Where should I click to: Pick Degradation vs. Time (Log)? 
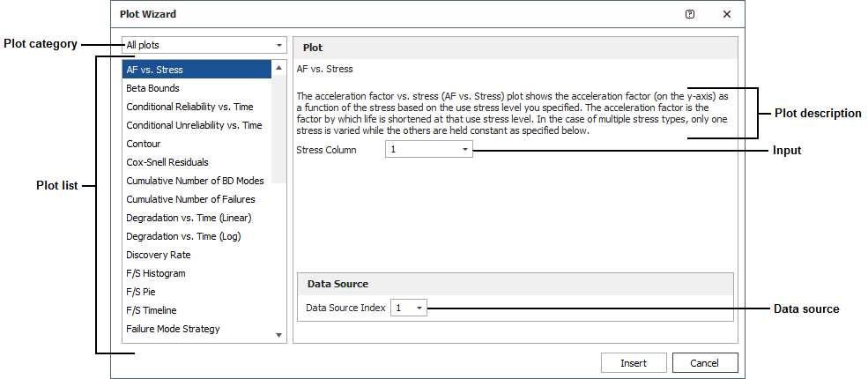[x=183, y=236]
